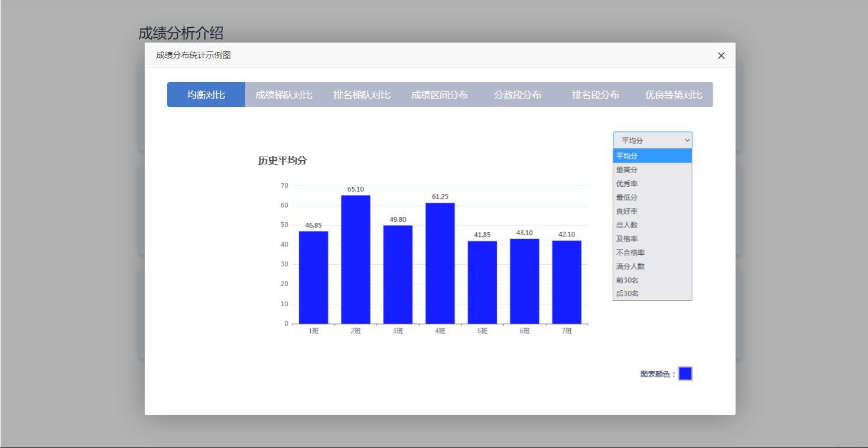
Task: Select the 均衡对比 tab
Action: [206, 95]
